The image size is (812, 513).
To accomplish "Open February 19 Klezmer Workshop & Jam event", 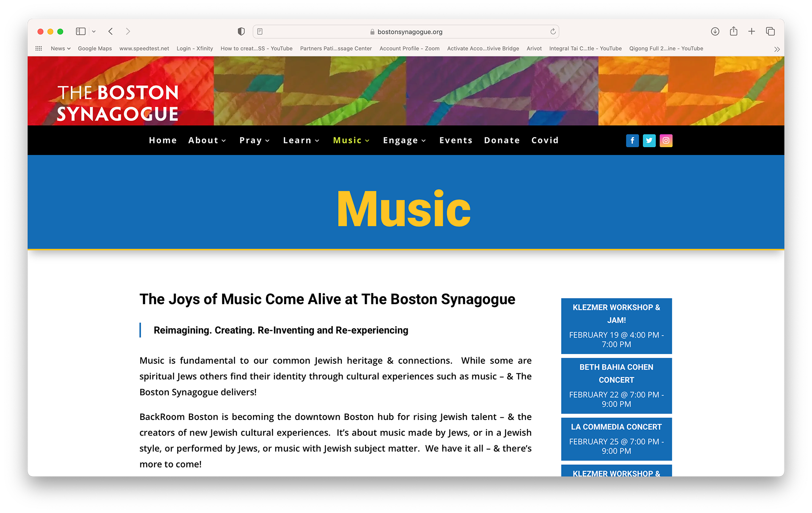I will [x=616, y=326].
